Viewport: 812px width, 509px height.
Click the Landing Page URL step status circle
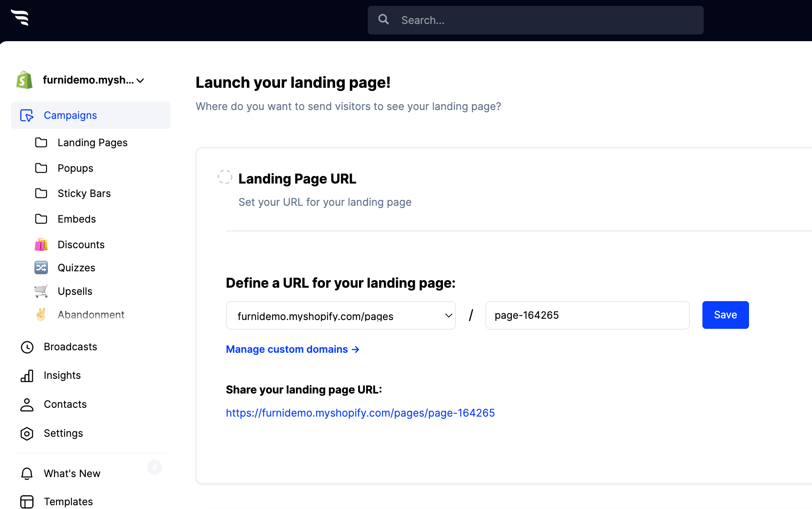pos(225,177)
